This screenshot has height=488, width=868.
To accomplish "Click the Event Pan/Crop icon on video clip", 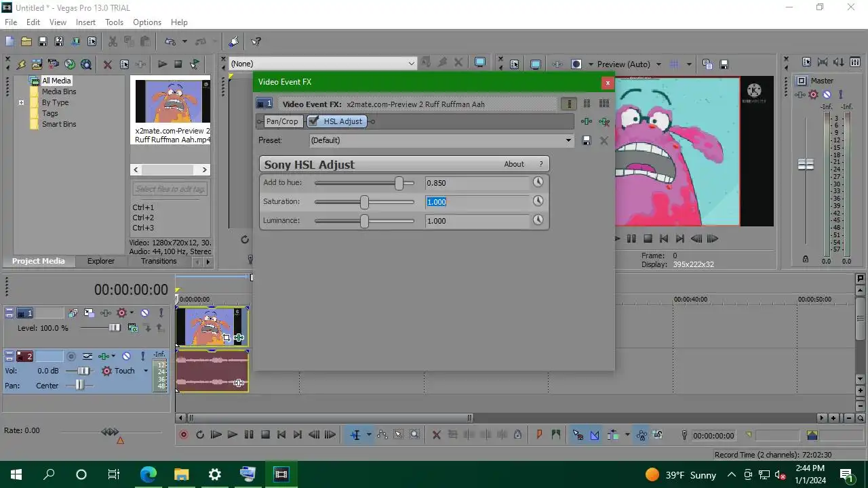I will click(x=227, y=337).
